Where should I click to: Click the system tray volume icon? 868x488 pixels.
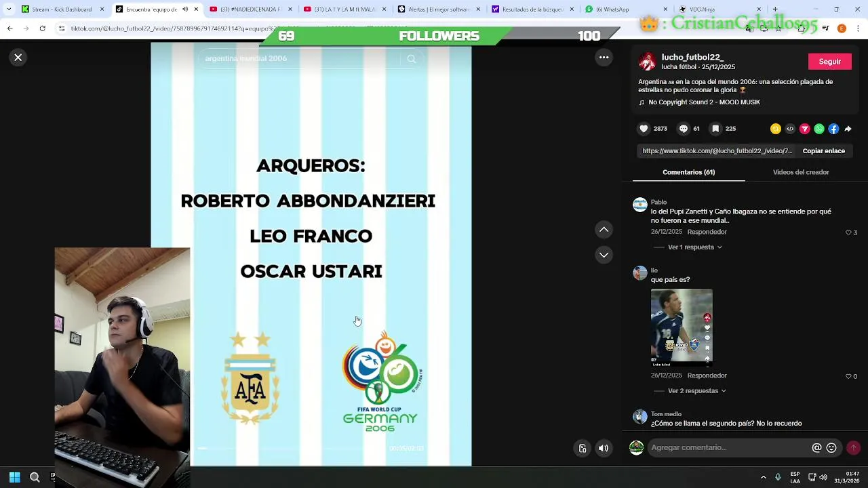click(x=823, y=477)
